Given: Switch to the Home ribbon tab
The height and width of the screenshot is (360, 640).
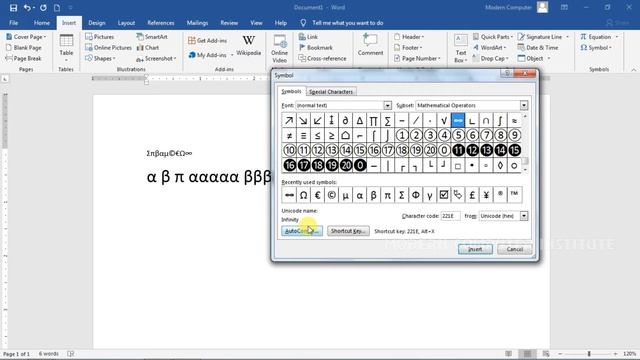Looking at the screenshot, I should click(x=42, y=23).
